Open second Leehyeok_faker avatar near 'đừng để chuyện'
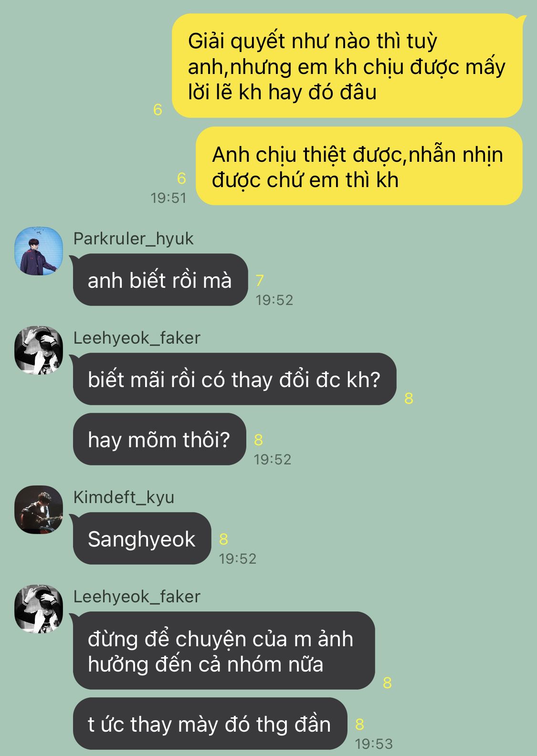This screenshot has height=756, width=537. click(x=39, y=609)
